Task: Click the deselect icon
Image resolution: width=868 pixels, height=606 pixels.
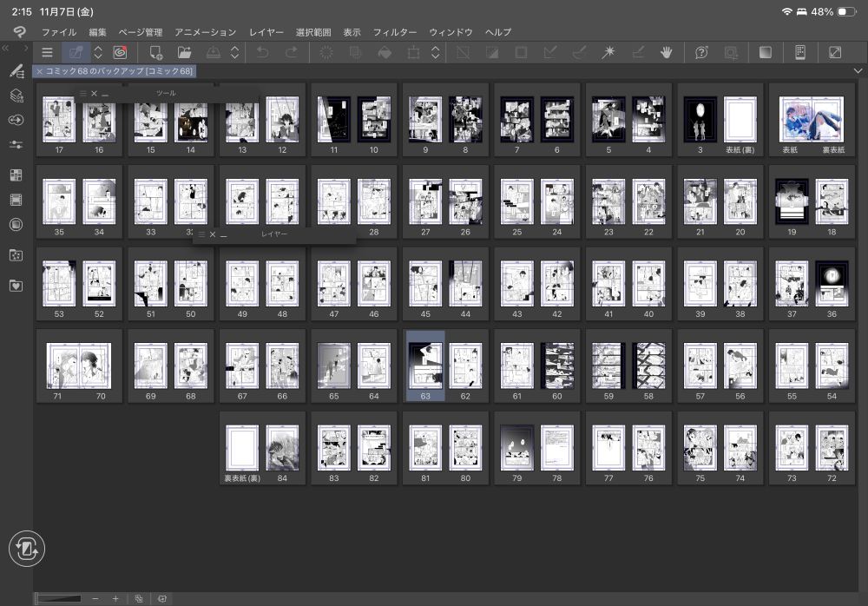Action: 463,53
